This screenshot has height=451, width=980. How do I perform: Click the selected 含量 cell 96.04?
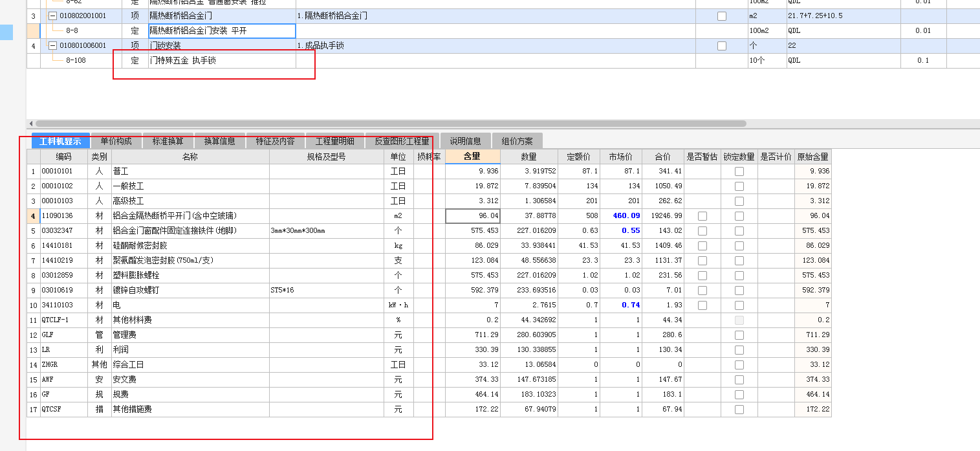(x=472, y=216)
